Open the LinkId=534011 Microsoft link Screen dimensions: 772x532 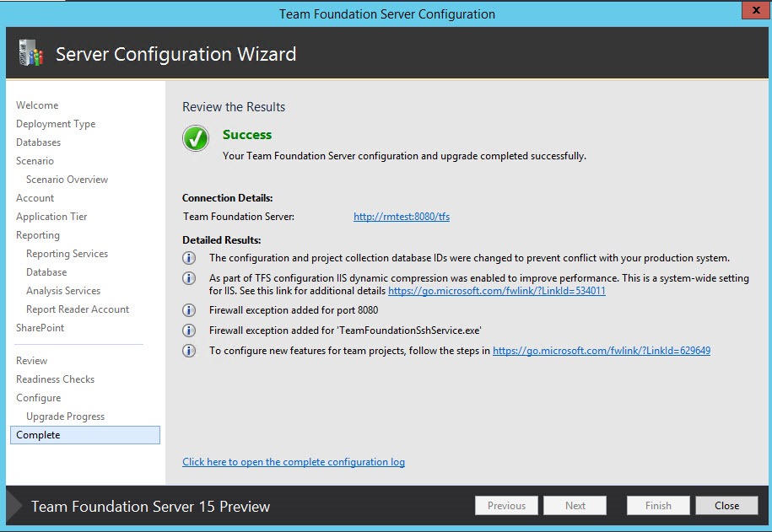point(497,291)
